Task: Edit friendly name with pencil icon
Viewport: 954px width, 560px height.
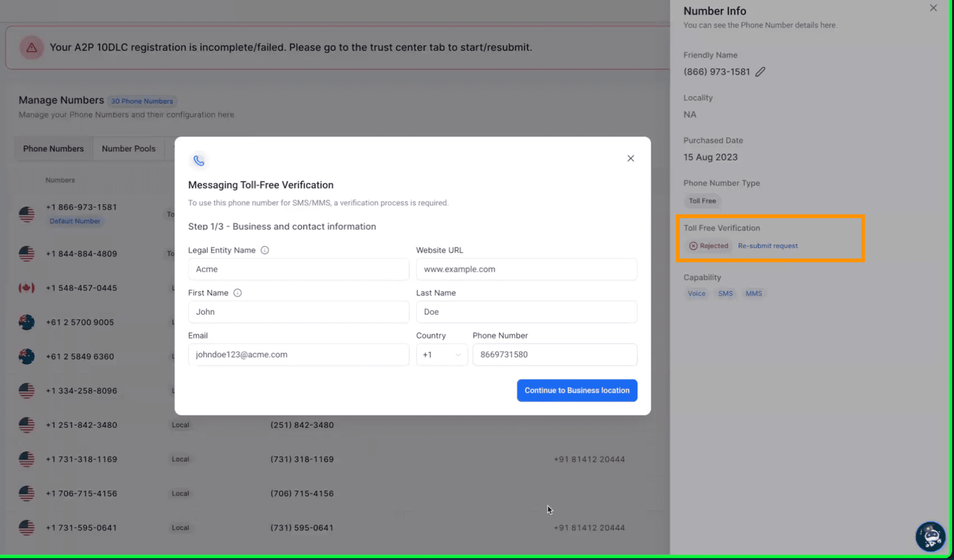Action: click(760, 72)
